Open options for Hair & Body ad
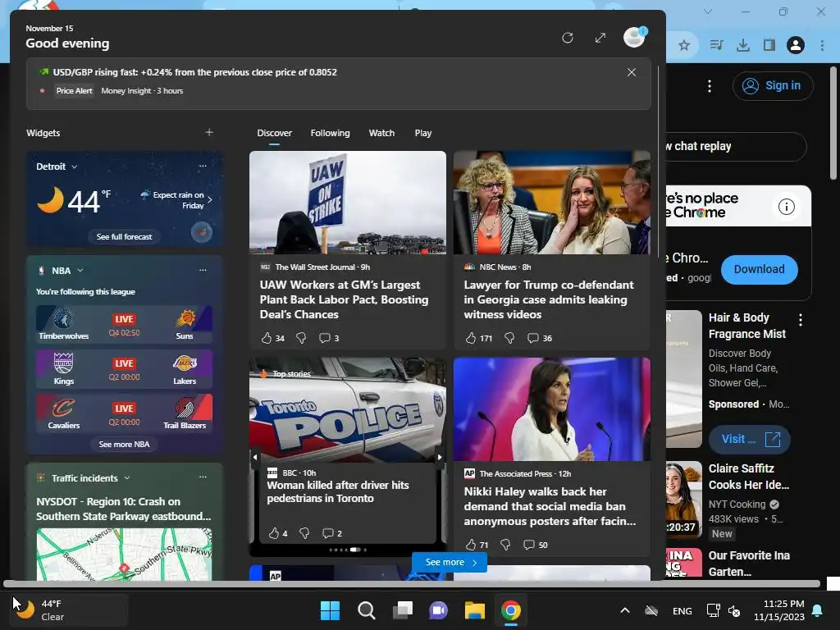This screenshot has height=630, width=840. (x=801, y=320)
